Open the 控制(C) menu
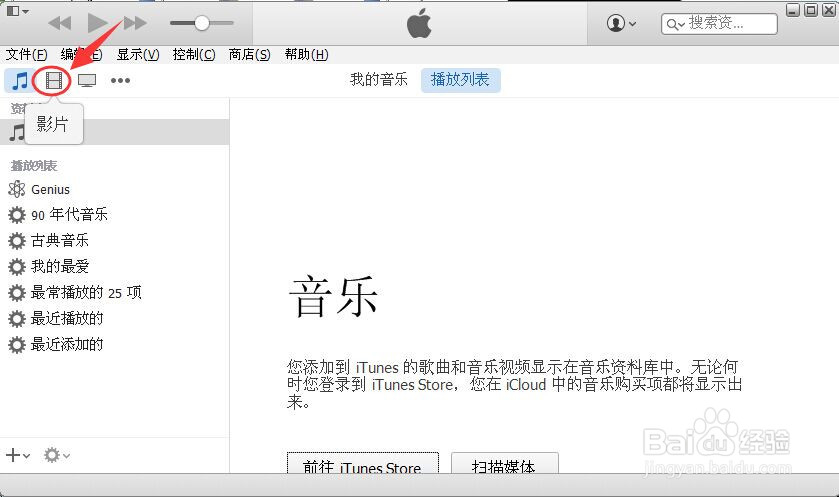 click(194, 55)
